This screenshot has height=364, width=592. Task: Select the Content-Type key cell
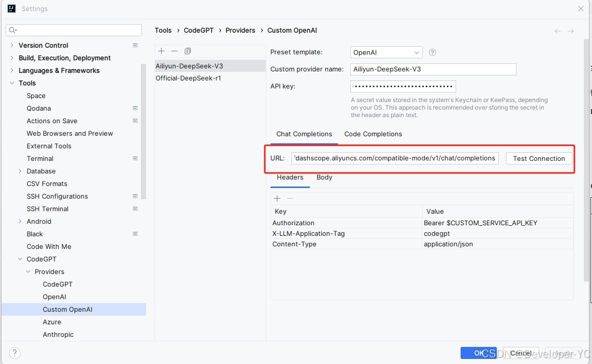(x=346, y=244)
